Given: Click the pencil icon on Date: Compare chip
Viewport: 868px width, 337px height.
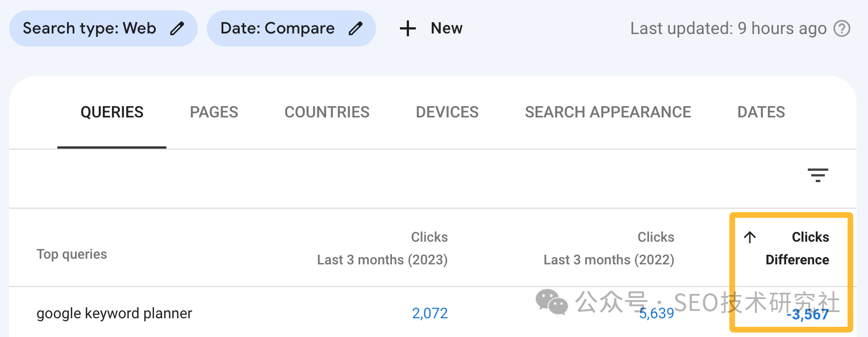Looking at the screenshot, I should pos(356,28).
